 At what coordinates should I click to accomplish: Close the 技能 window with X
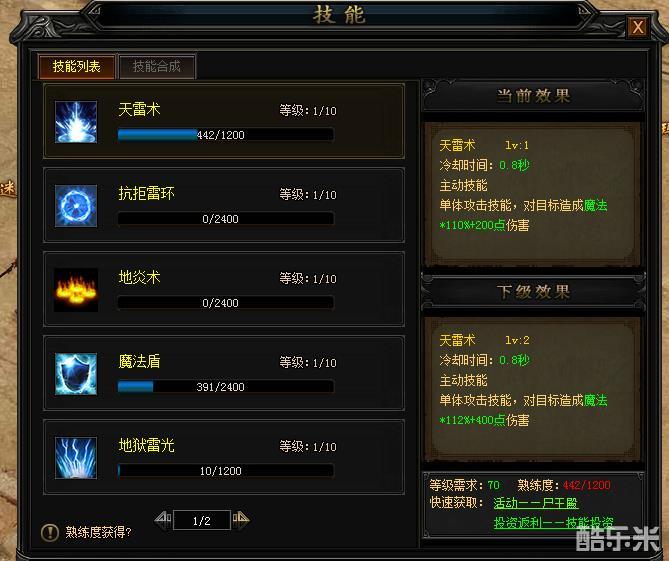[x=637, y=27]
